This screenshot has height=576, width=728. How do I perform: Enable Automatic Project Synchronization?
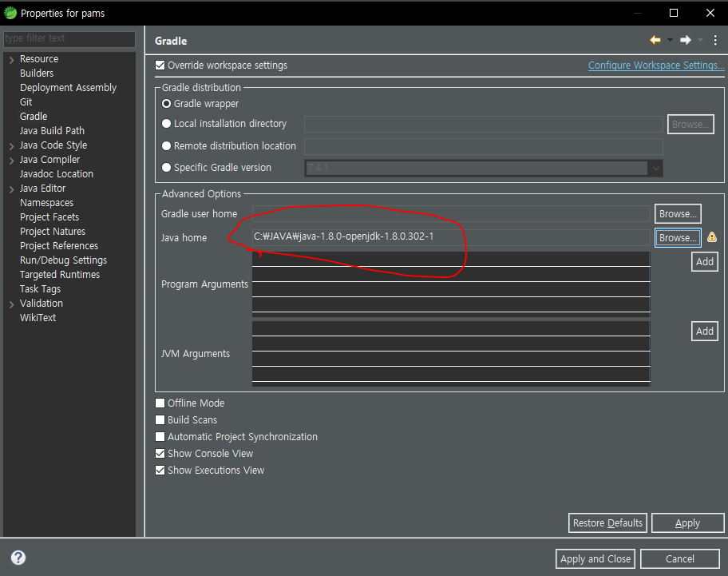(x=160, y=437)
